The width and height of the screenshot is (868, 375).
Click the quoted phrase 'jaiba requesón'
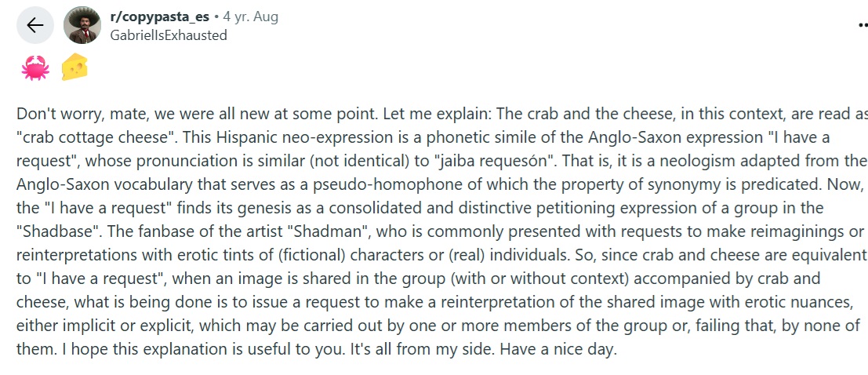click(494, 161)
